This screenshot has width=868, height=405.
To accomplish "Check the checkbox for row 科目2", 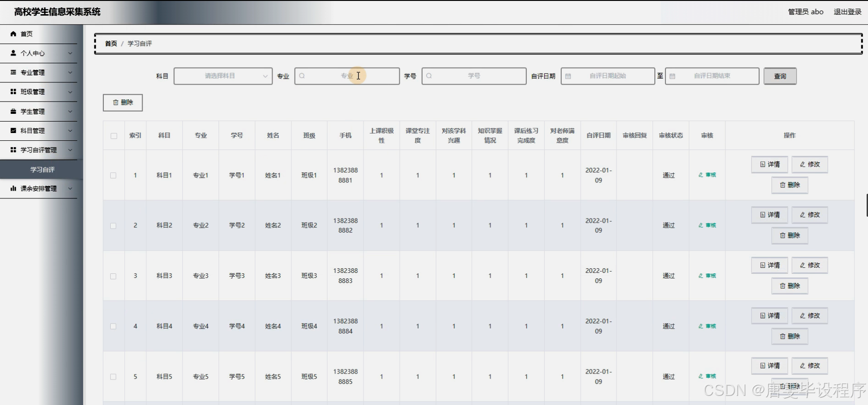I will pyautogui.click(x=113, y=226).
